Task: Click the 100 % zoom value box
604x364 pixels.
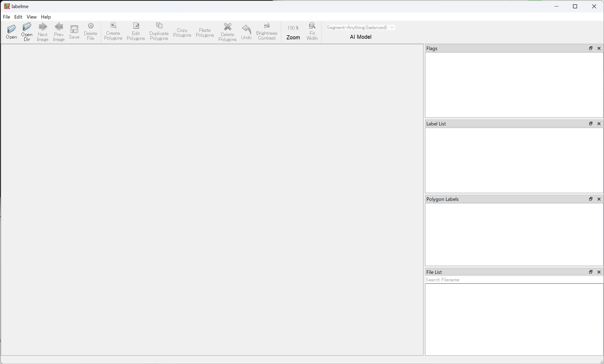Action: (293, 28)
